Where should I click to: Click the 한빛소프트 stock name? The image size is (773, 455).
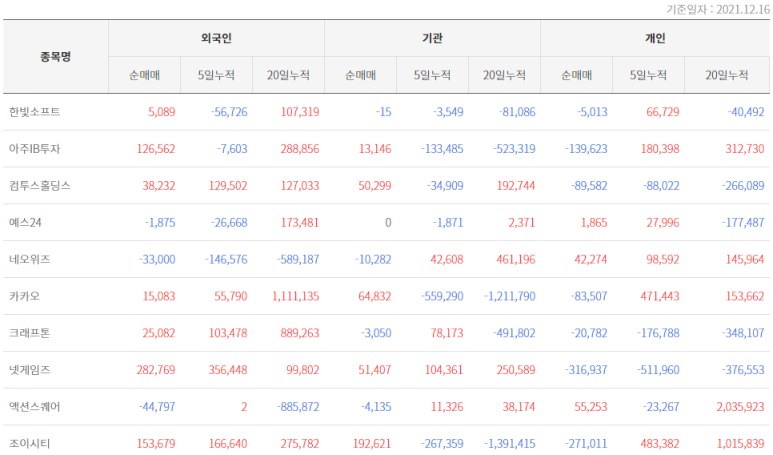point(35,112)
